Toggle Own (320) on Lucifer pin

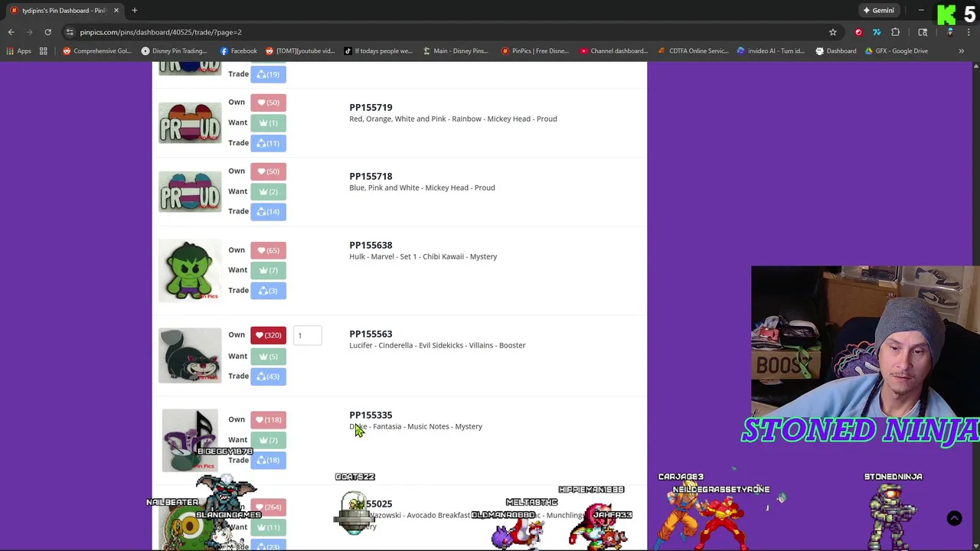click(268, 335)
